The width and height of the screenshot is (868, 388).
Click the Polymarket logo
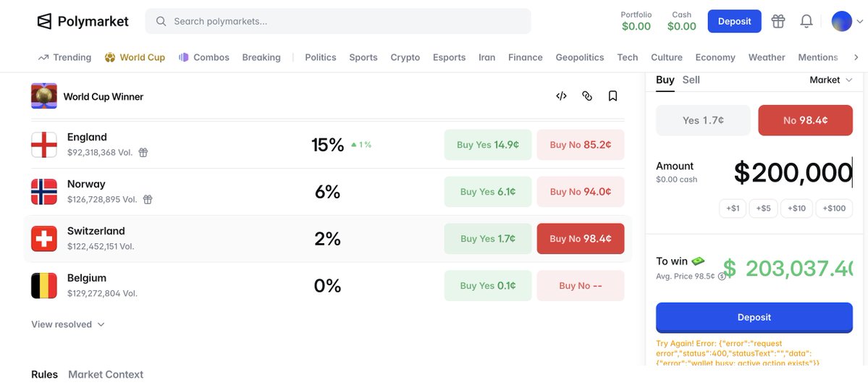(83, 22)
